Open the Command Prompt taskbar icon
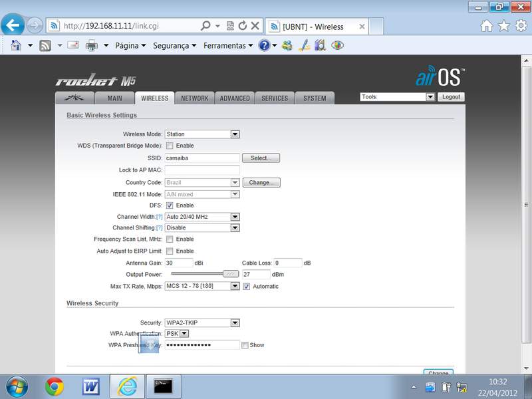This screenshot has width=532, height=399. coord(163,387)
